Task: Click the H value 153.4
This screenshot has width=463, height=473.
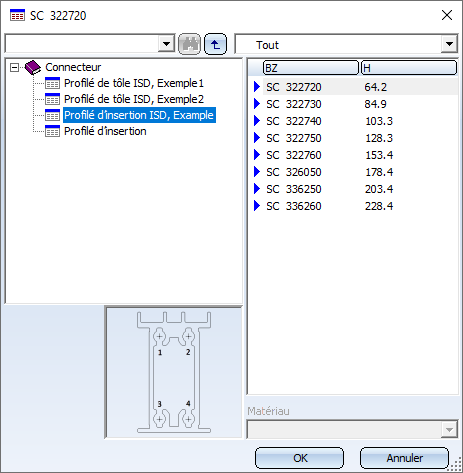Action: tap(379, 155)
